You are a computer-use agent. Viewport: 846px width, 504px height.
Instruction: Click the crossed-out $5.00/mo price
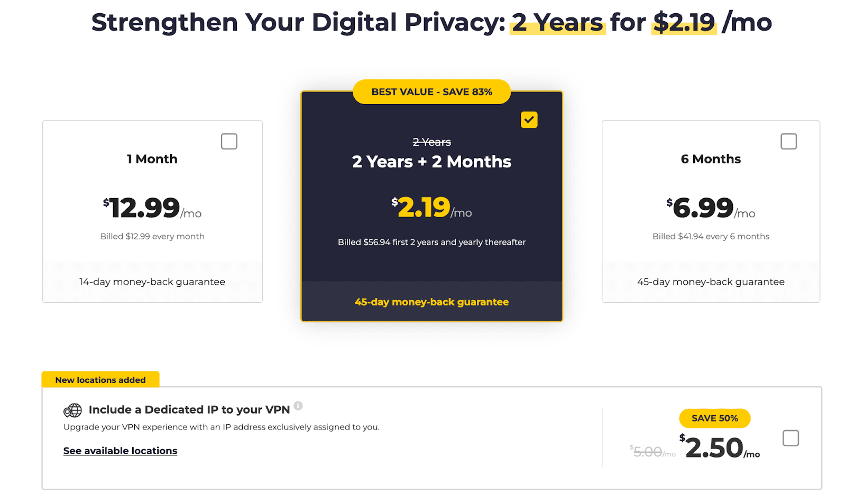(652, 452)
